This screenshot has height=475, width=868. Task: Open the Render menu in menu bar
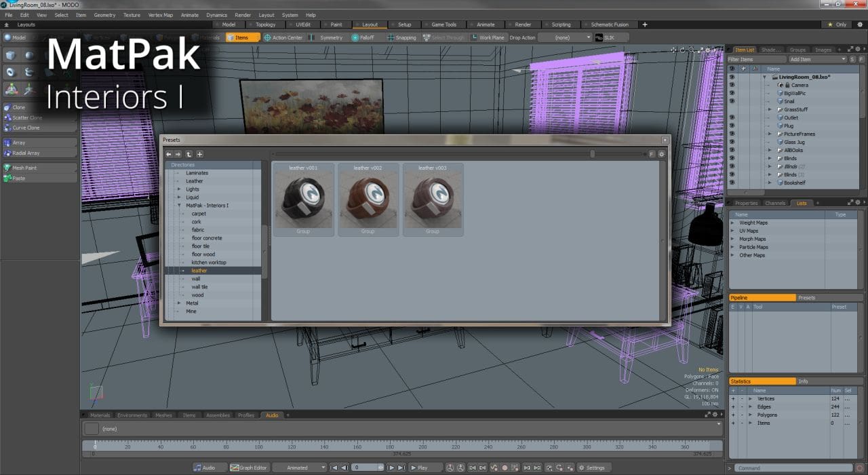[x=243, y=15]
